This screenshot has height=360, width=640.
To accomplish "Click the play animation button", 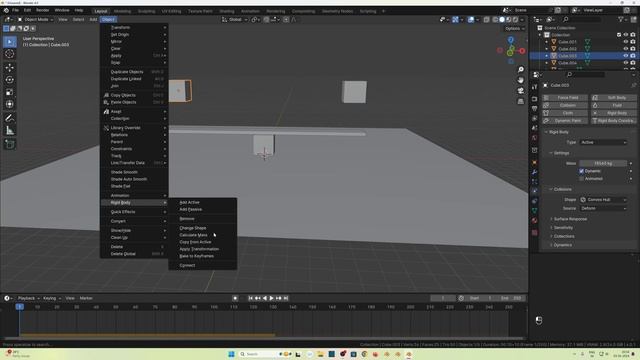I will [x=271, y=298].
